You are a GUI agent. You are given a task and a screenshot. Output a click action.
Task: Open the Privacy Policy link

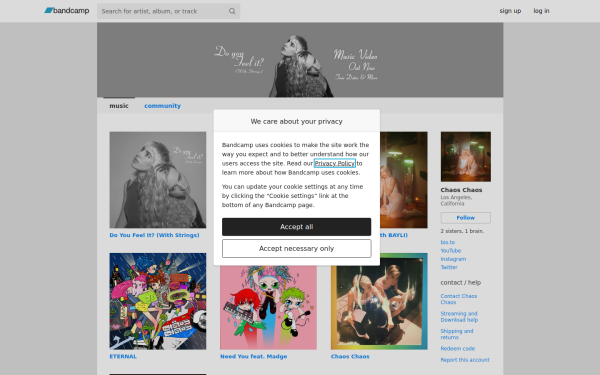335,163
